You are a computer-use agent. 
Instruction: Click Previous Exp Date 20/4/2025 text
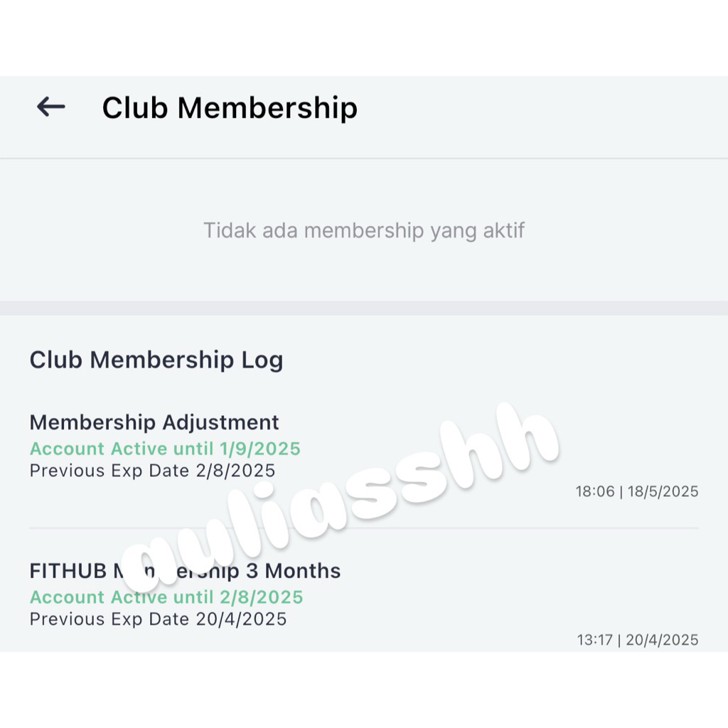tap(159, 619)
